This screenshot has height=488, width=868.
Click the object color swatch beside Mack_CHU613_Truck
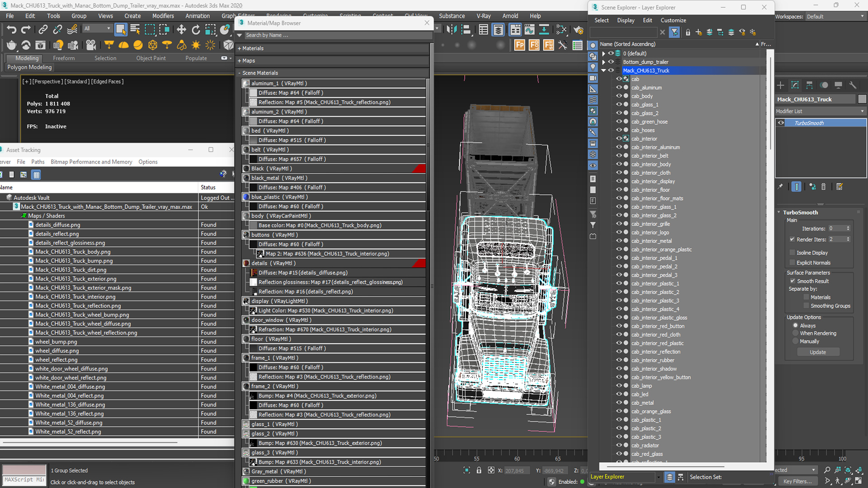click(x=862, y=99)
